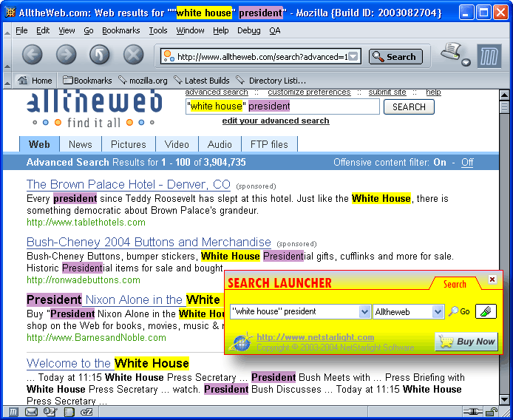Close the Search Launcher popup
The image size is (513, 420).
(492, 280)
